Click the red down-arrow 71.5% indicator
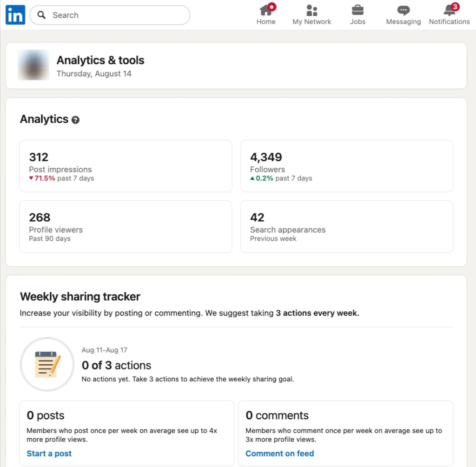Image resolution: width=476 pixels, height=467 pixels. [42, 178]
